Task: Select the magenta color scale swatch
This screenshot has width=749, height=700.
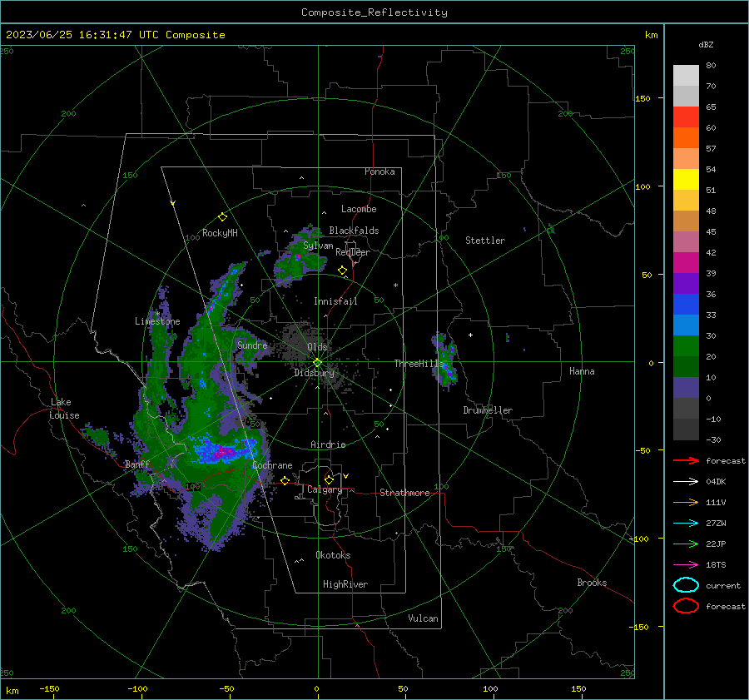Action: pos(686,262)
